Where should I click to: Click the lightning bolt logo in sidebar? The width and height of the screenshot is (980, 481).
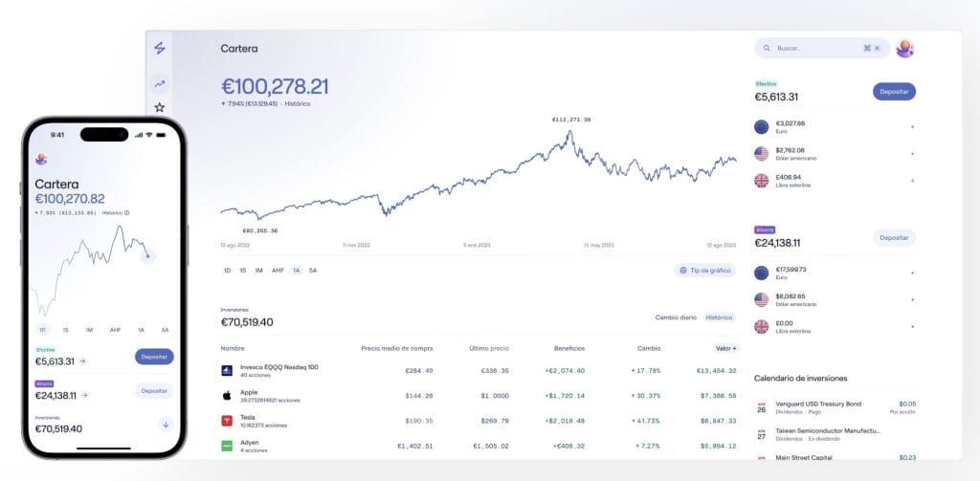point(160,48)
